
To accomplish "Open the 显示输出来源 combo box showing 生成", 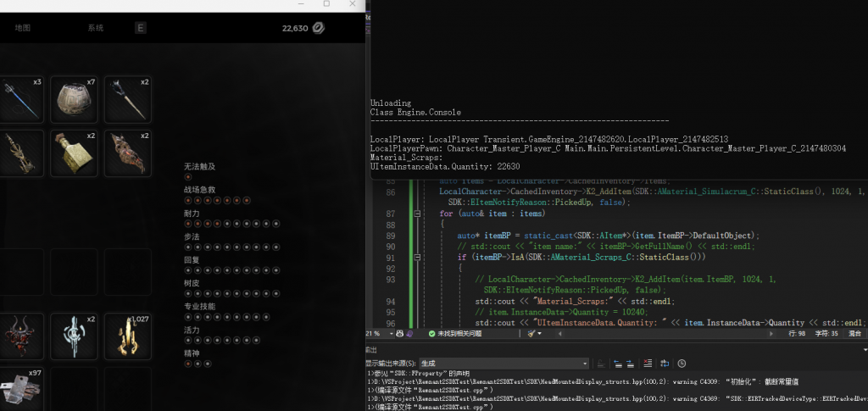I will [504, 364].
